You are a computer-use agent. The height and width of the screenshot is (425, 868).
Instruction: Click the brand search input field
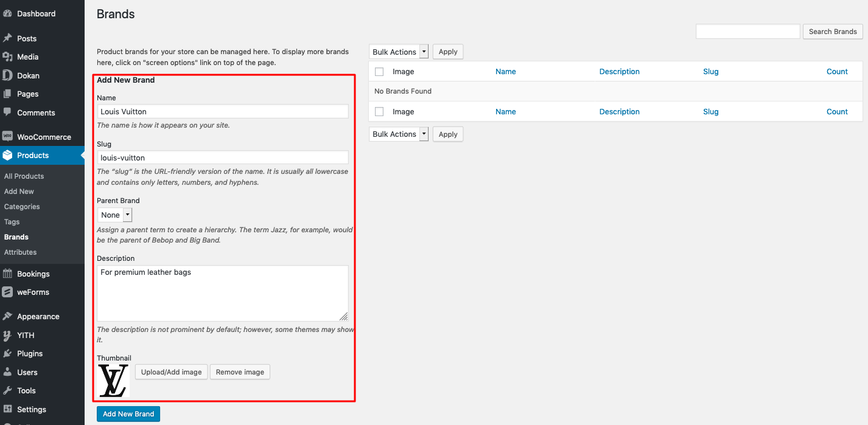point(748,32)
